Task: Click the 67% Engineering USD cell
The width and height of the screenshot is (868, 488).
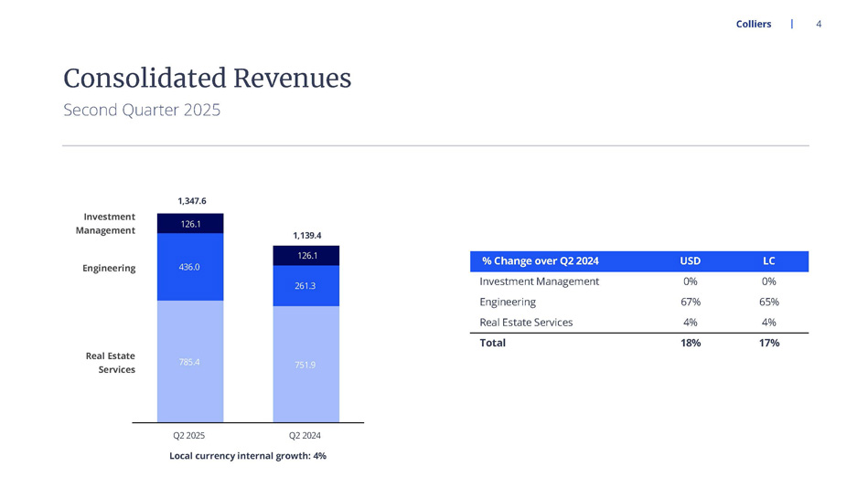Action: tap(691, 302)
